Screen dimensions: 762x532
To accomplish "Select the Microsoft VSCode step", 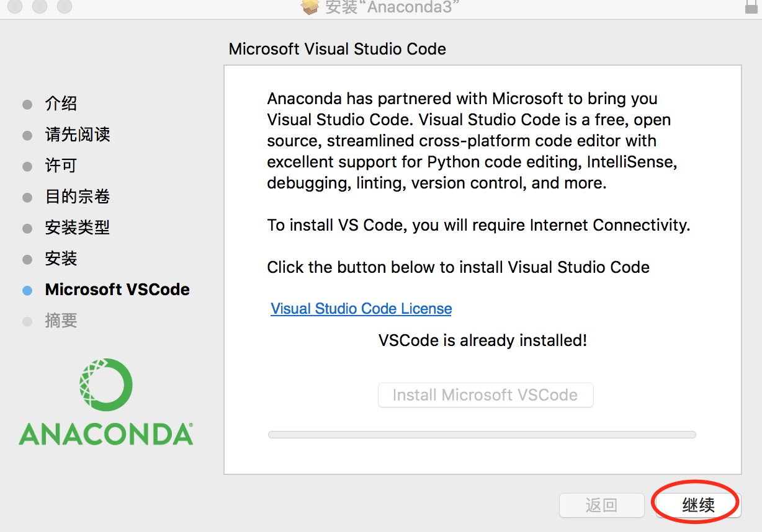I will click(117, 290).
